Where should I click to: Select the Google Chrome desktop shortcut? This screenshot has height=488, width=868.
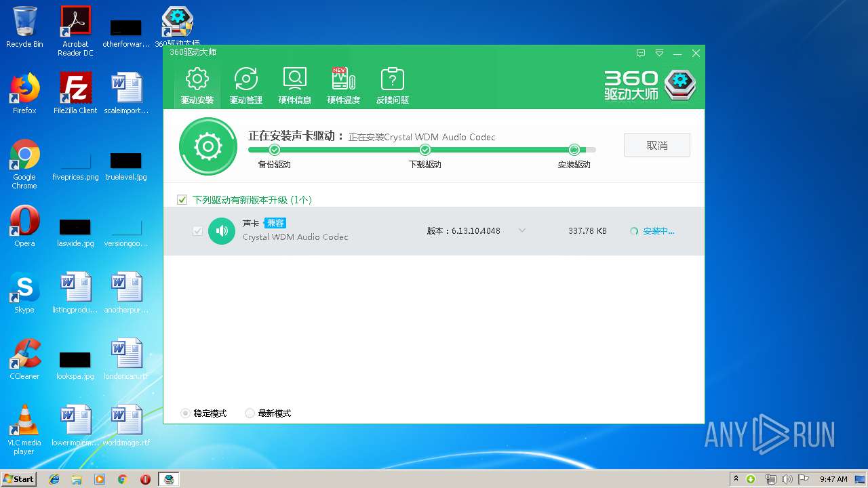(24, 165)
